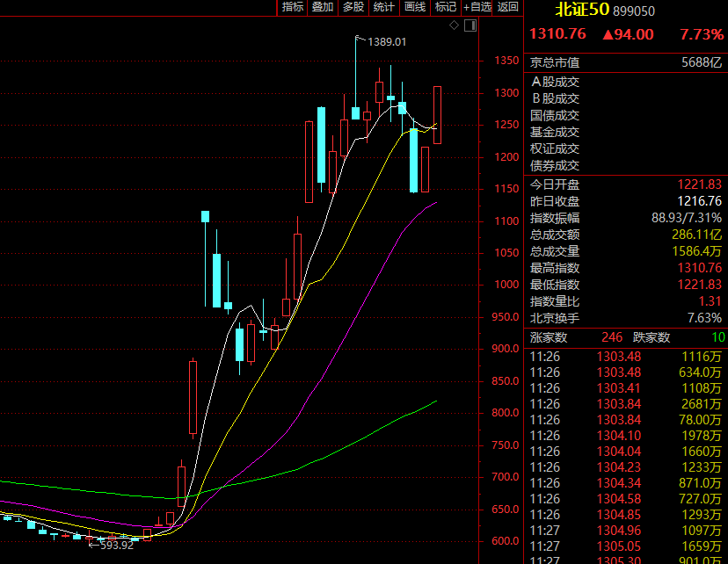Click the diamond icon above the chart
This screenshot has height=564, width=728.
(x=455, y=26)
